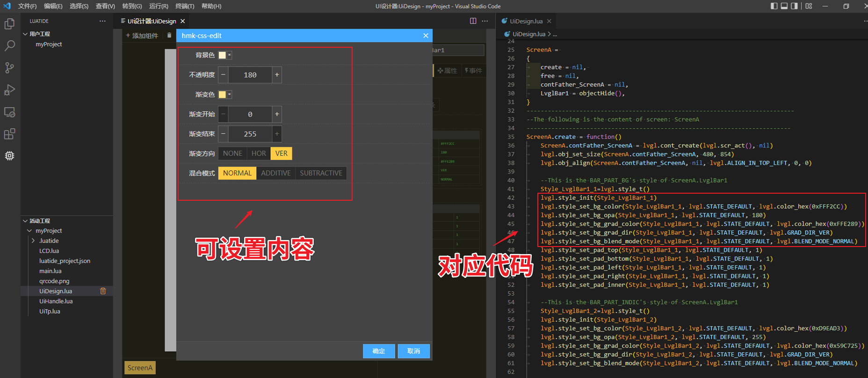Open the Search view in activity bar
This screenshot has width=868, height=378.
[x=9, y=45]
